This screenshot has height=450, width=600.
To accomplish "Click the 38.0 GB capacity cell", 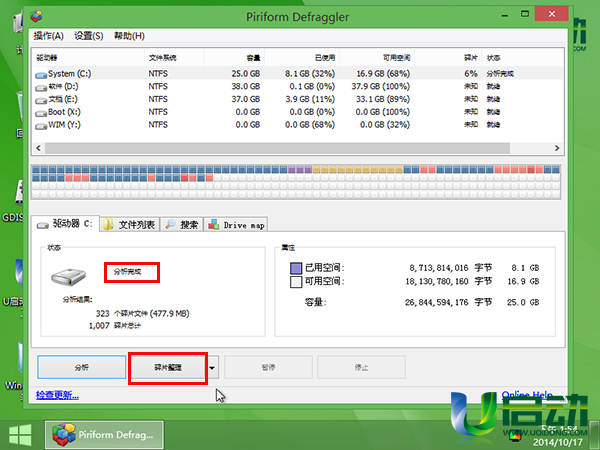I will (x=246, y=86).
